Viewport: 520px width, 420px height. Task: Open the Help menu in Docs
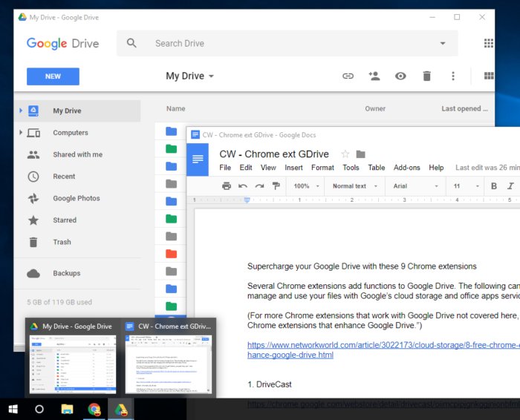[436, 168]
